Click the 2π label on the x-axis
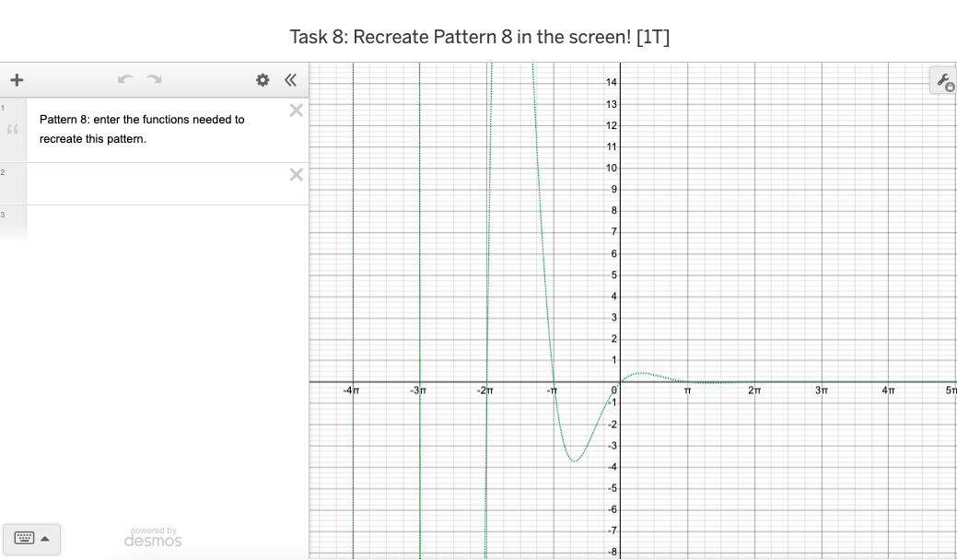957x560 pixels. (x=754, y=391)
